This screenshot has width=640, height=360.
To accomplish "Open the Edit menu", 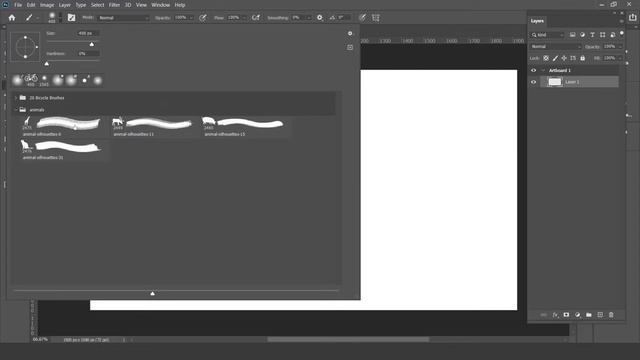I will [x=31, y=5].
